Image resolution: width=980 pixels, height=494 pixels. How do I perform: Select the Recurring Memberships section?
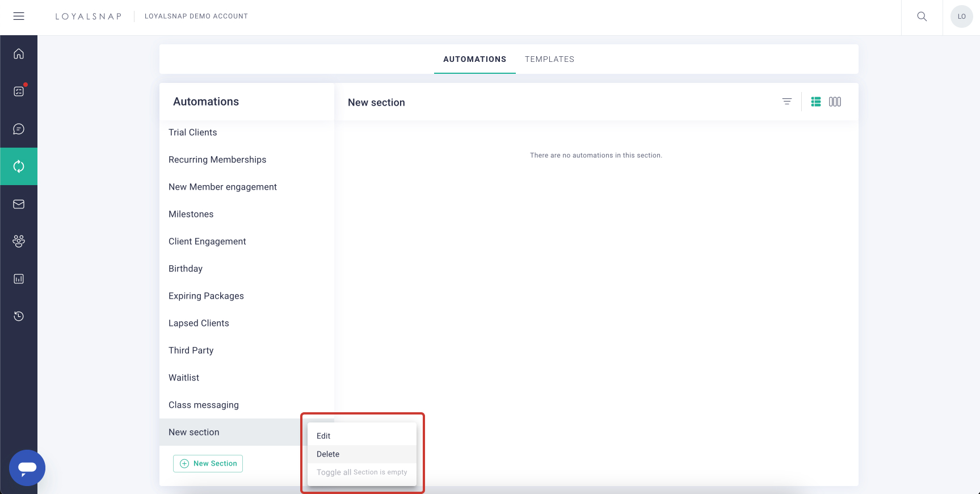click(x=247, y=160)
